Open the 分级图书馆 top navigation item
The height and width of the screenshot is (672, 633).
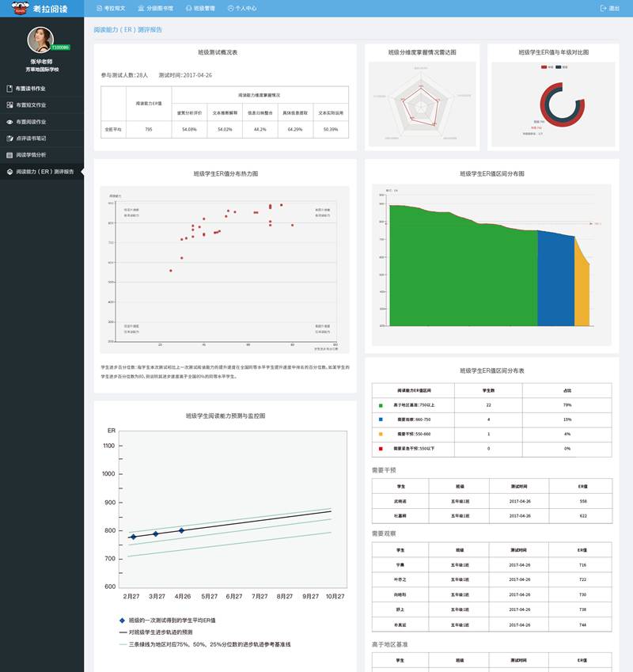point(155,8)
